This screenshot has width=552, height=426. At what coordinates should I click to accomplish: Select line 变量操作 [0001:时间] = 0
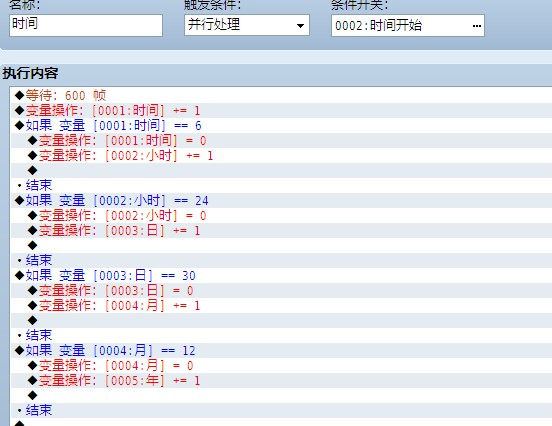pos(282,140)
